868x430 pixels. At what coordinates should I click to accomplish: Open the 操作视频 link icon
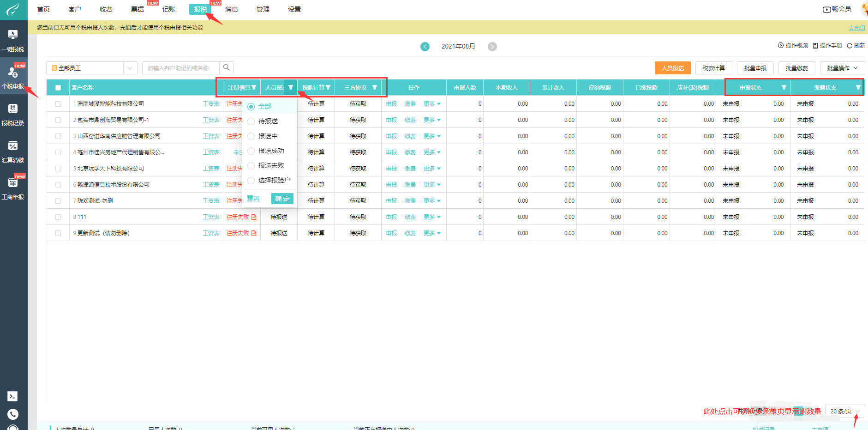pos(781,45)
